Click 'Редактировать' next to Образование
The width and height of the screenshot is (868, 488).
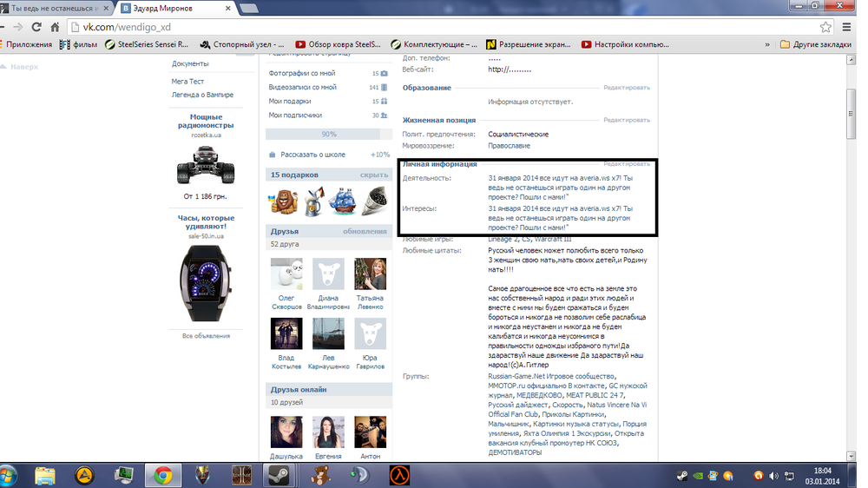[x=626, y=88]
